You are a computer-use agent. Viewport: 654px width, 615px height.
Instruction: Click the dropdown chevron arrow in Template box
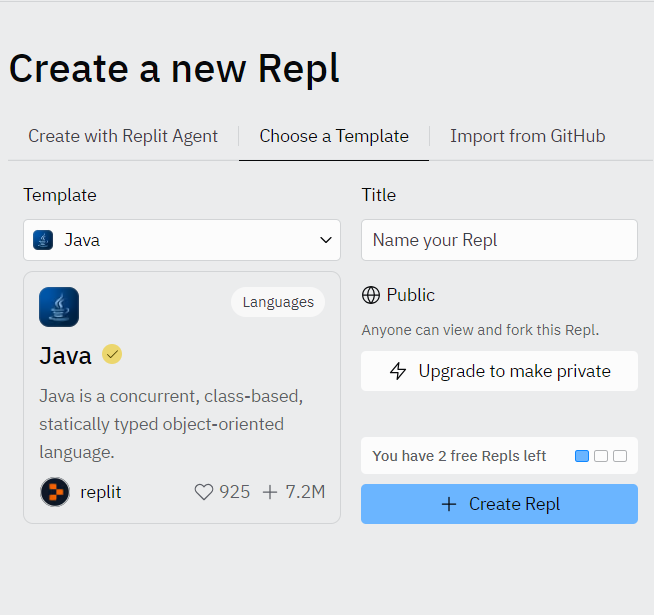(x=326, y=240)
